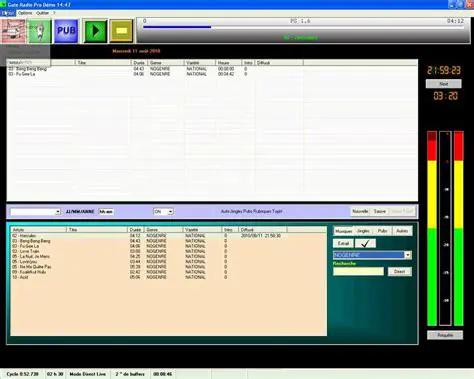Click the right green VU meter bar
Image resolution: width=474 pixels, height=379 pixels.
[459, 228]
